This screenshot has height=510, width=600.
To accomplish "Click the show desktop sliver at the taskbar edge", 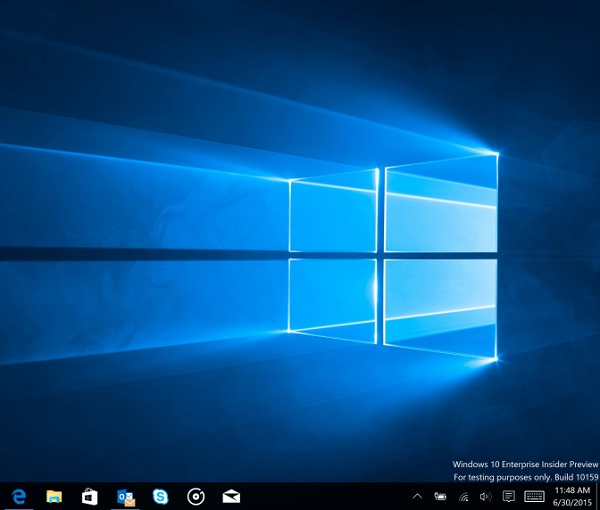I will [598, 496].
